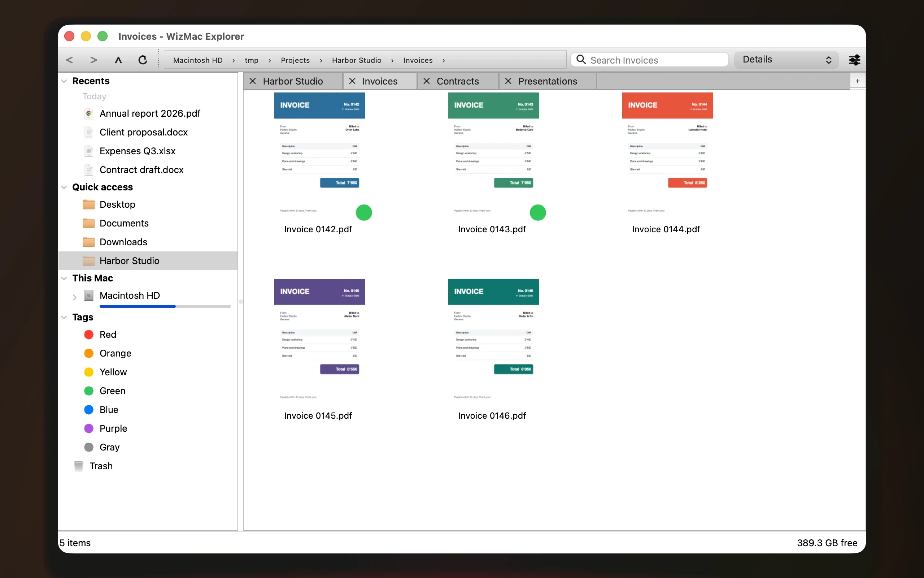924x578 pixels.
Task: Switch to the Harbor Studio tab
Action: (293, 81)
